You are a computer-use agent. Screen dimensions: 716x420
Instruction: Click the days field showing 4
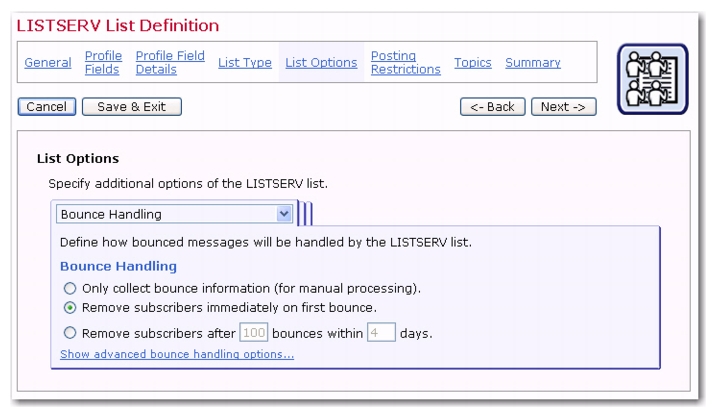381,332
